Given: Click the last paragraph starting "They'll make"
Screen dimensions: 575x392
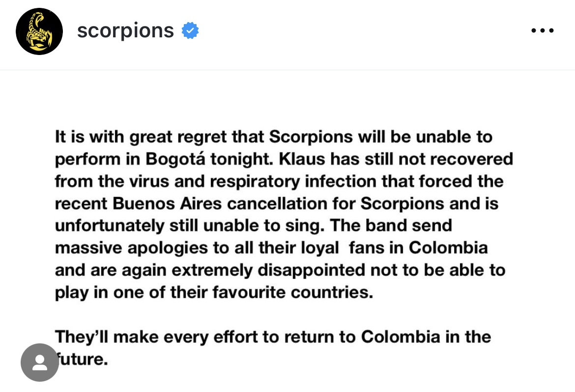Looking at the screenshot, I should (273, 348).
